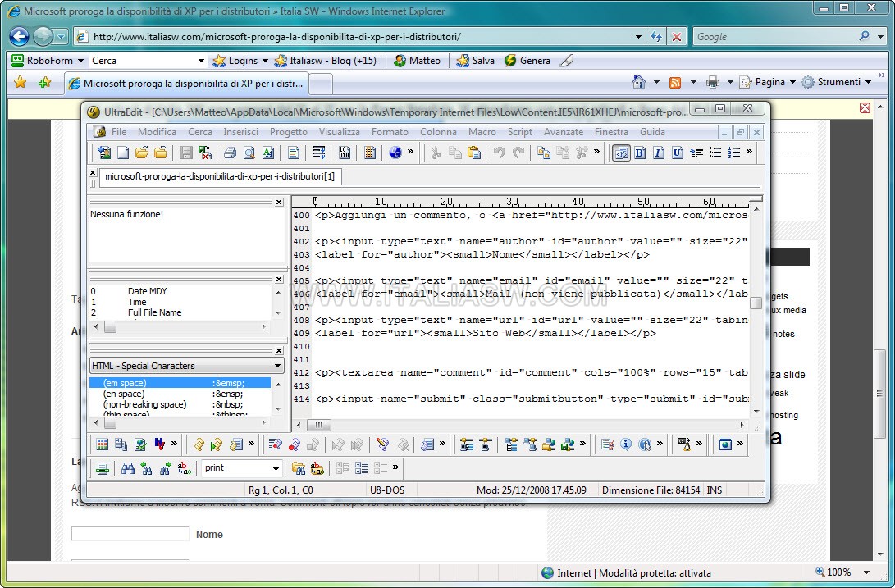Screen dimensions: 895x588
Task: Close the function list panel
Action: pyautogui.click(x=279, y=202)
